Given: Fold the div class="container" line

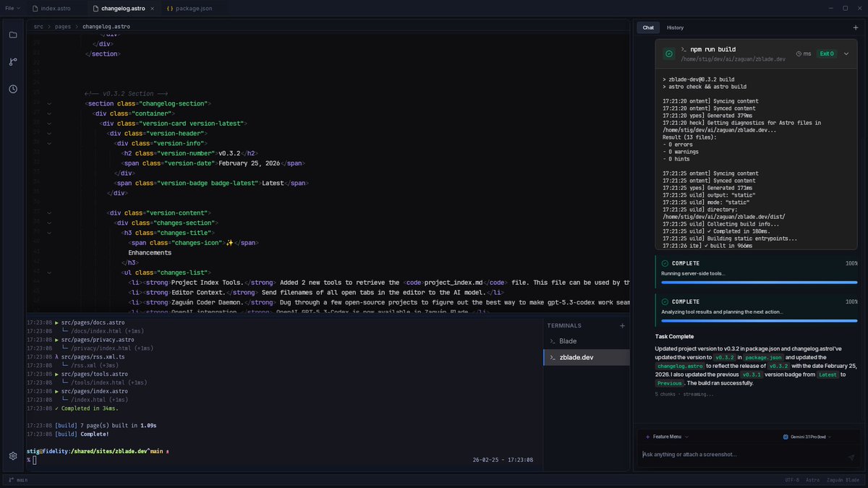Looking at the screenshot, I should point(49,114).
